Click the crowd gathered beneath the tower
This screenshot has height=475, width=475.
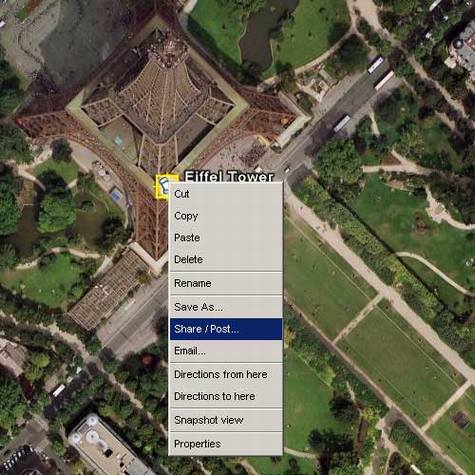click(252, 154)
